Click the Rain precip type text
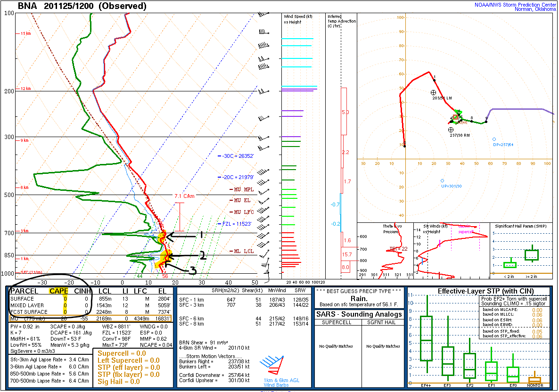Viewport: 559px width, 392px height. tap(359, 298)
